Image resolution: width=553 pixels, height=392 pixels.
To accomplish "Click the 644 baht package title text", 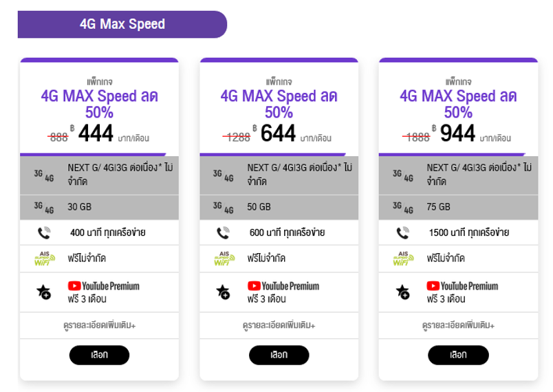I will click(x=279, y=104).
